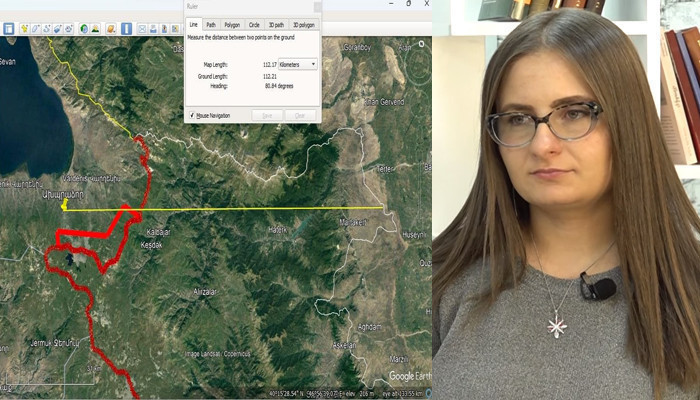Toggle the sidebar panel button

pos(9,28)
